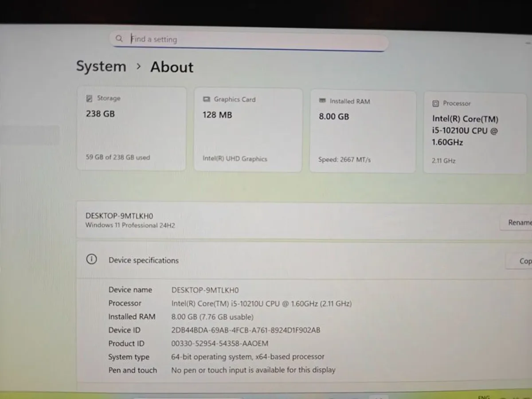Click the Installed RAM memory chip icon
The image size is (532, 399).
point(323,101)
